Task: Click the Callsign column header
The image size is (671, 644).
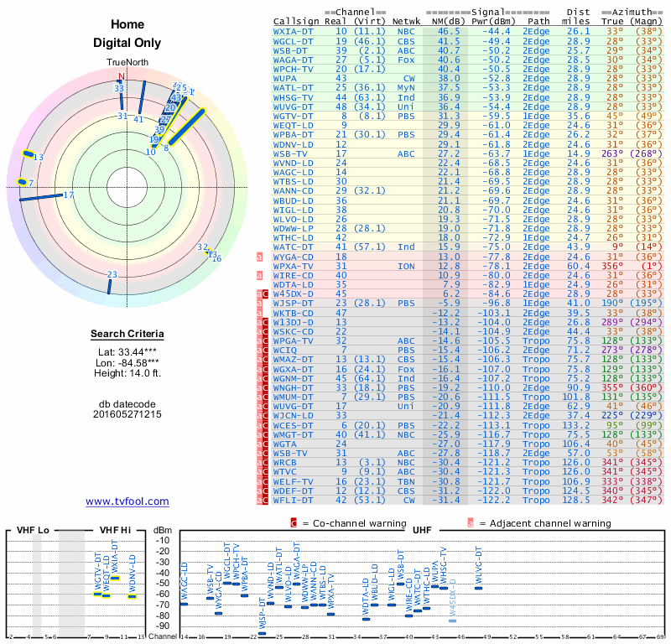Action: click(294, 20)
